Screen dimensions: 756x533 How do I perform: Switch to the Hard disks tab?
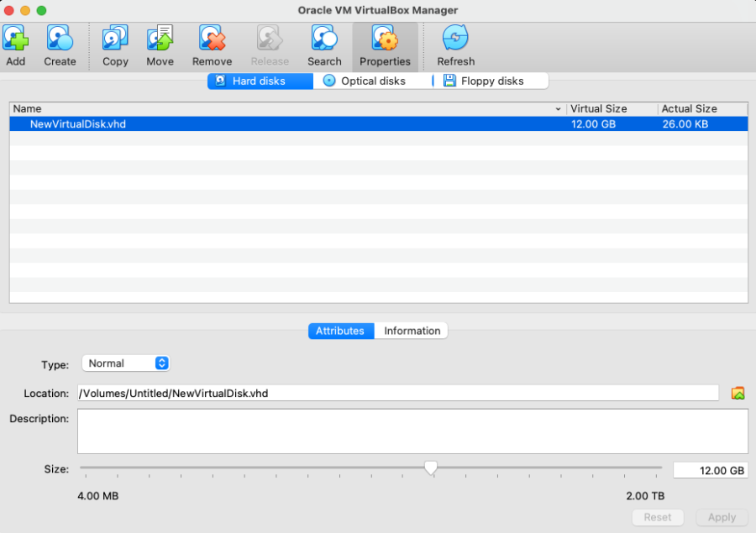tap(260, 81)
